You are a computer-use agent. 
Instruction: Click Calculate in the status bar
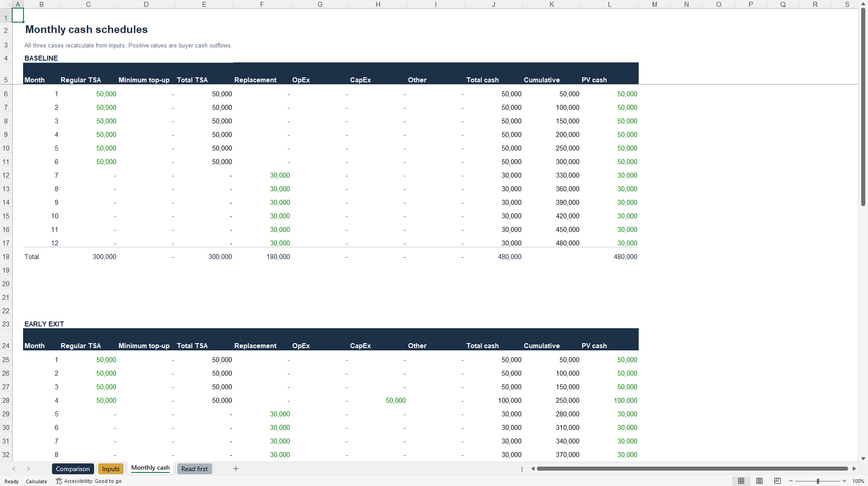[36, 481]
